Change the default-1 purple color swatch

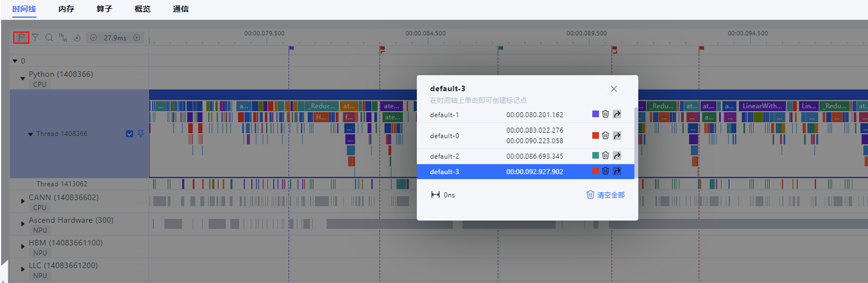pos(596,114)
